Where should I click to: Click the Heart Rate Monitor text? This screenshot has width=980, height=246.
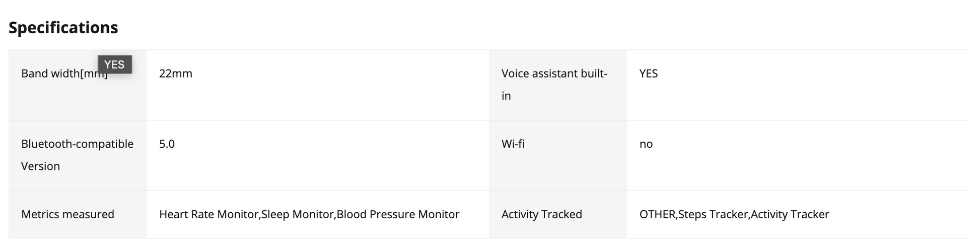tap(208, 214)
